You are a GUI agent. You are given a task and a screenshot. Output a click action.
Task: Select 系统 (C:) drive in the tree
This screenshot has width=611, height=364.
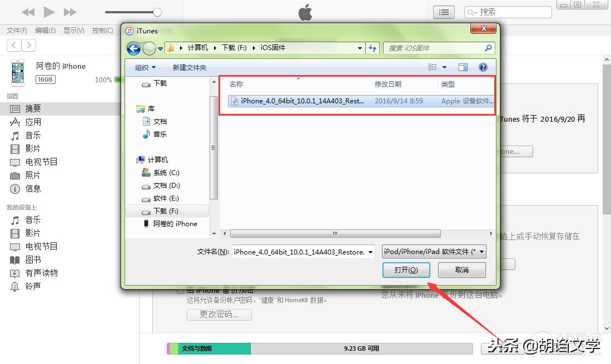tap(166, 173)
